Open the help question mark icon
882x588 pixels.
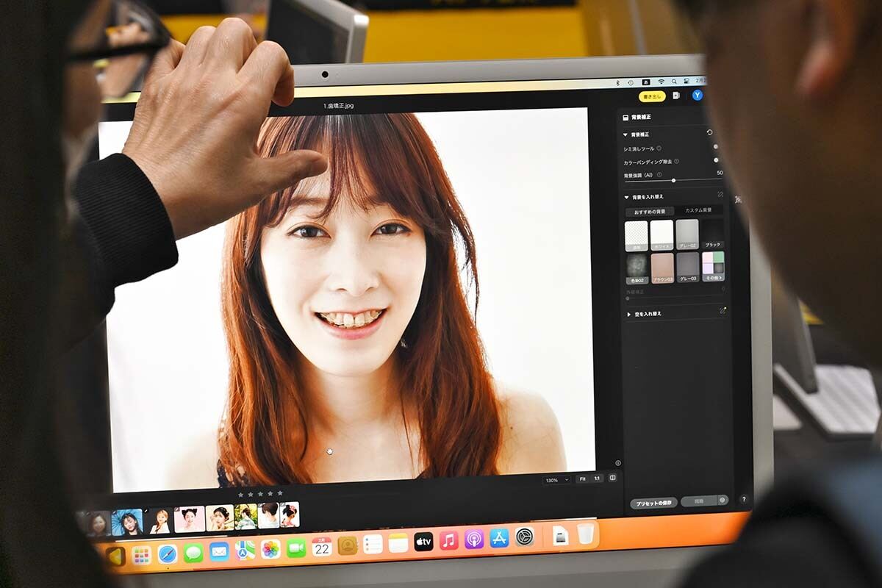743,499
